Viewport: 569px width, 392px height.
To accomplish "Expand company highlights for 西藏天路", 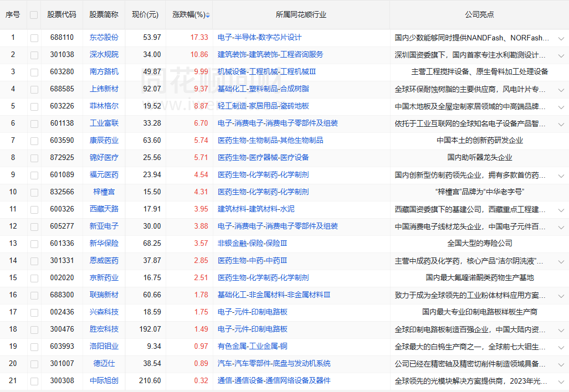I will point(561,210).
